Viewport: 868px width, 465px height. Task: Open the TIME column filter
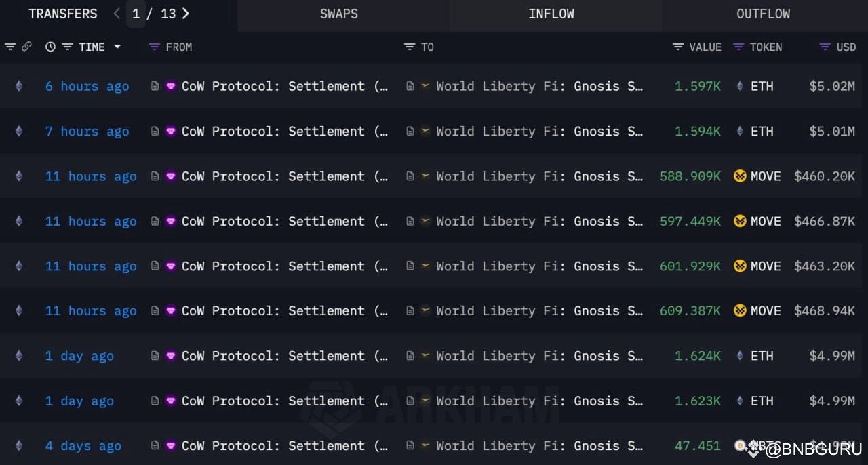[x=67, y=47]
